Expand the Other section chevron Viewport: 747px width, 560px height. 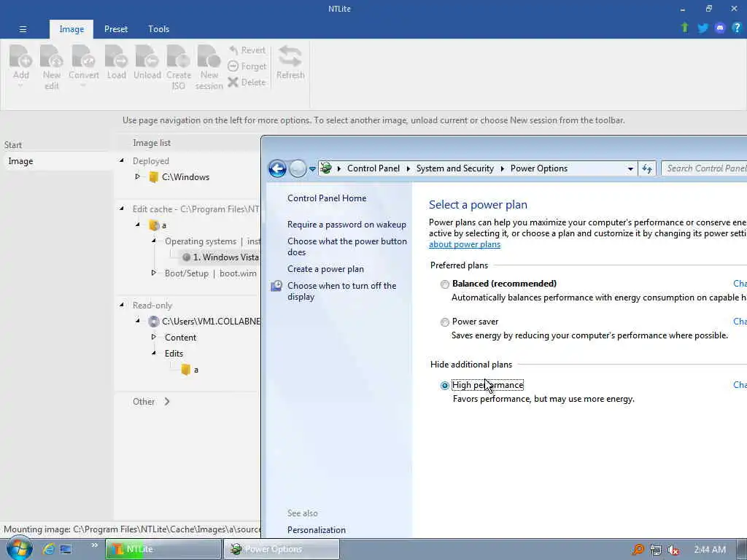coord(167,402)
